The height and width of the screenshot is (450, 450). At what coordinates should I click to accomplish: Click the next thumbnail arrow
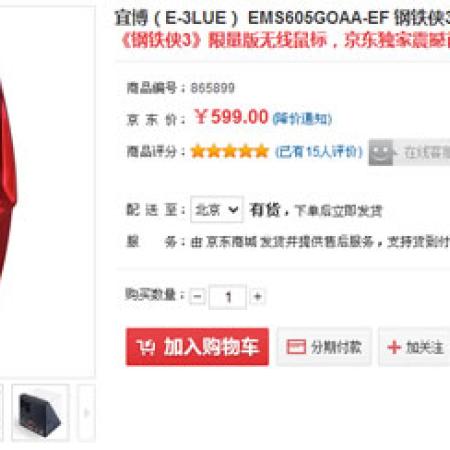pos(87,413)
